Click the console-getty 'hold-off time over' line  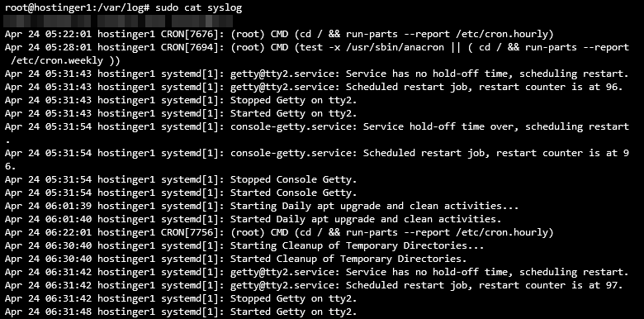coord(317,126)
